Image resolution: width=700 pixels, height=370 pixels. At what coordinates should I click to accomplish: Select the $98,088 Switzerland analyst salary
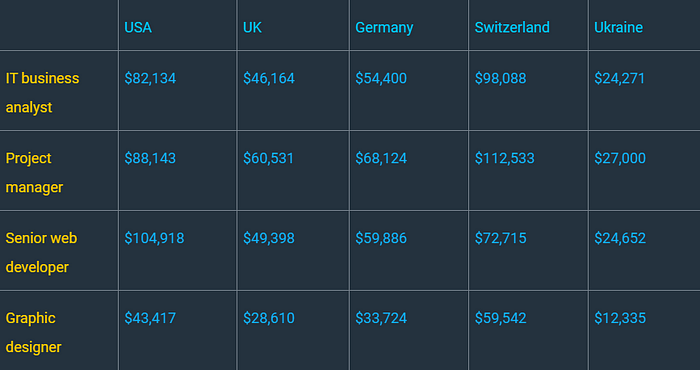coord(500,79)
